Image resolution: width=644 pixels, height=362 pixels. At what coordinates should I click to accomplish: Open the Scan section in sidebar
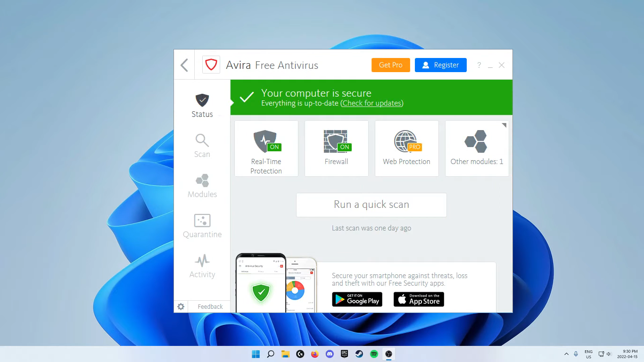coord(202,146)
